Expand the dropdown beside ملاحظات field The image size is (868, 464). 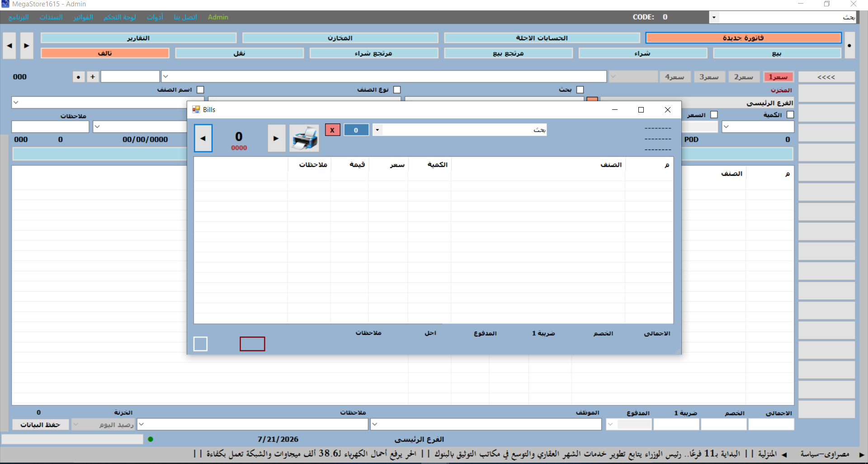coord(97,127)
